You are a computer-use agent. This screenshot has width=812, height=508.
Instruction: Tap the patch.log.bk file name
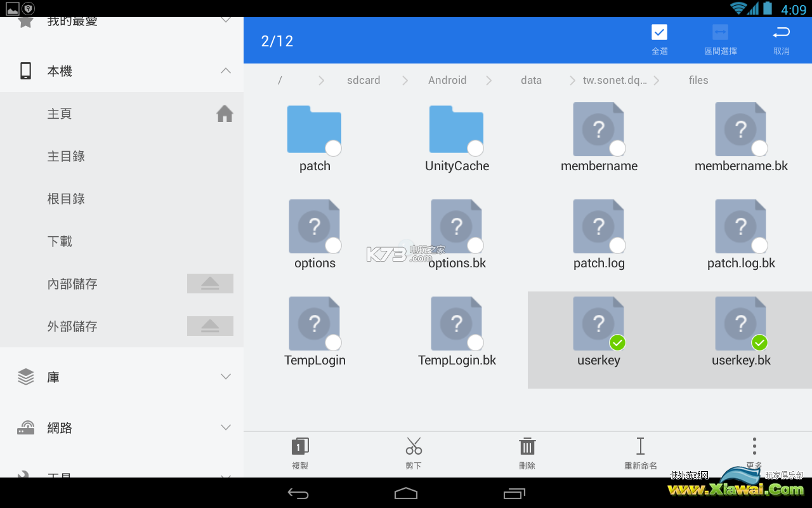pos(741,263)
